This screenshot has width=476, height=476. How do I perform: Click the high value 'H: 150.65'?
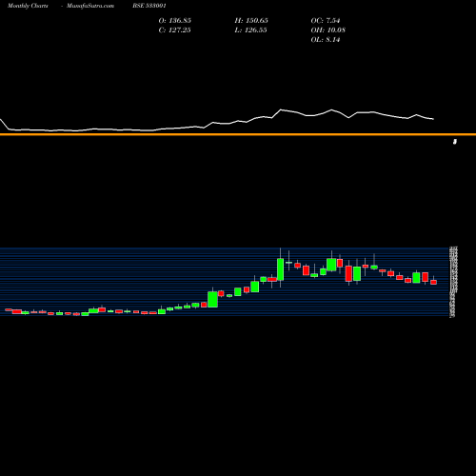pos(251,21)
